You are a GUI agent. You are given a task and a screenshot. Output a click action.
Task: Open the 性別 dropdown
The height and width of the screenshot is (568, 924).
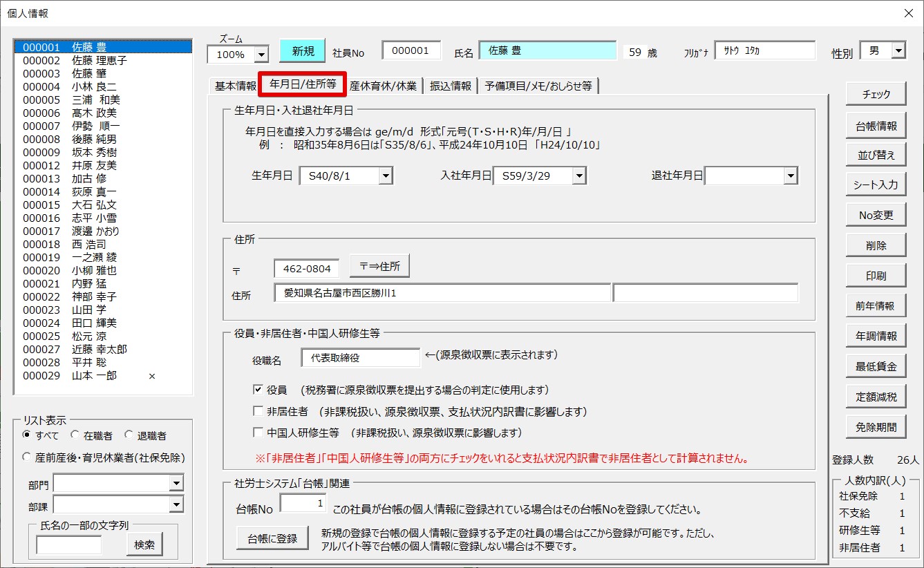pos(898,50)
